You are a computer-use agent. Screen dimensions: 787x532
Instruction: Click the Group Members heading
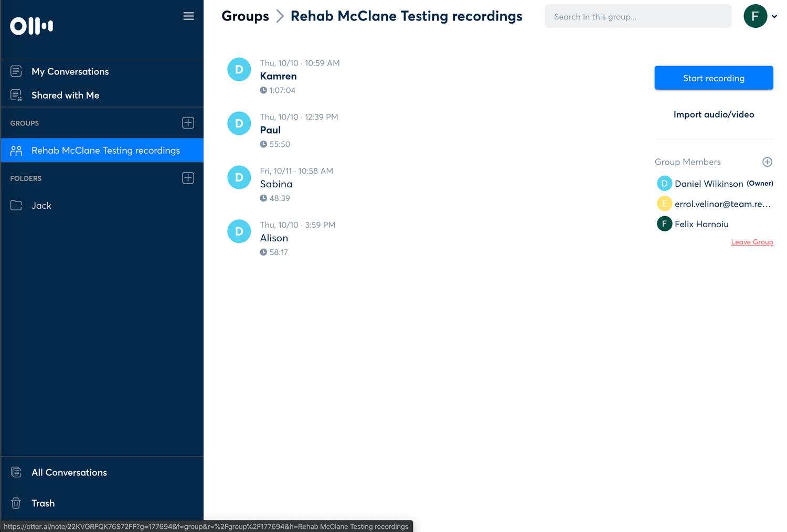[x=688, y=162]
